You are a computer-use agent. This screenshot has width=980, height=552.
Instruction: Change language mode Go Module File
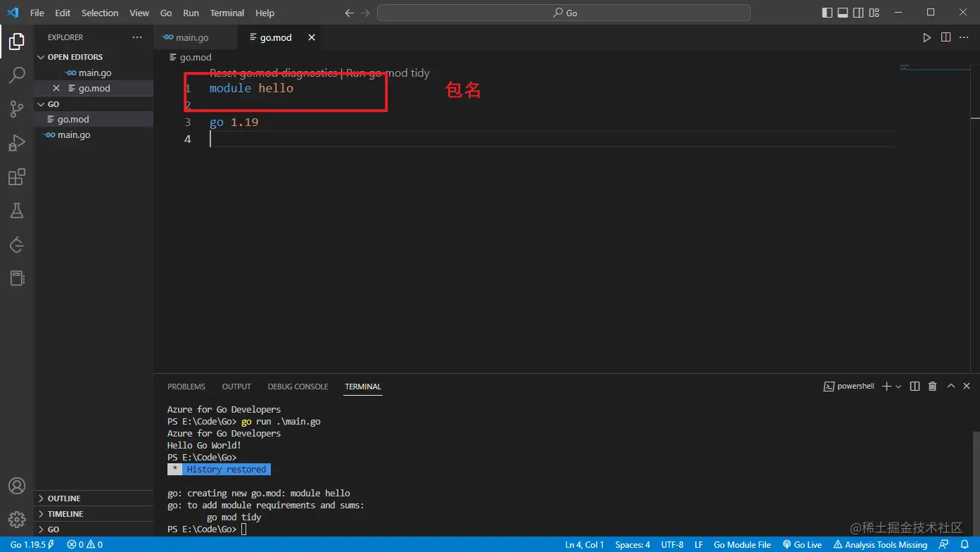[x=742, y=545]
